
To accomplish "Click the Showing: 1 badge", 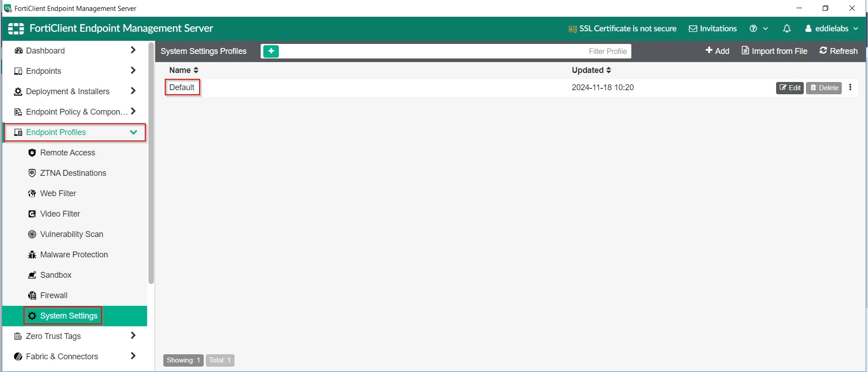I will pyautogui.click(x=183, y=360).
